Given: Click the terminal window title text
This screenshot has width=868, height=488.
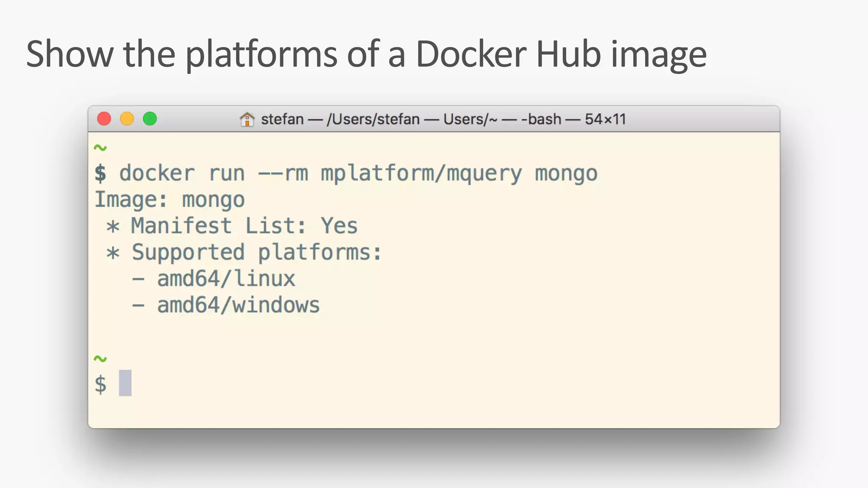Looking at the screenshot, I should click(x=443, y=119).
